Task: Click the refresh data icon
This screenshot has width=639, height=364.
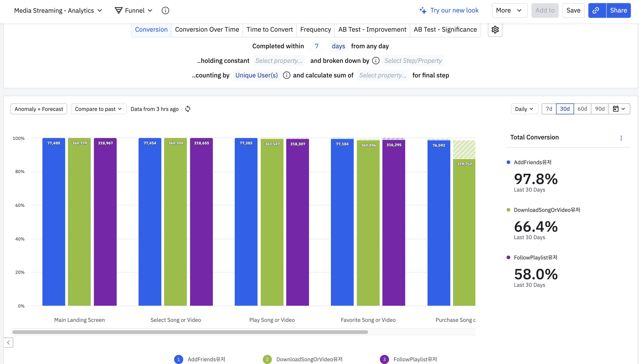Action: tap(188, 109)
